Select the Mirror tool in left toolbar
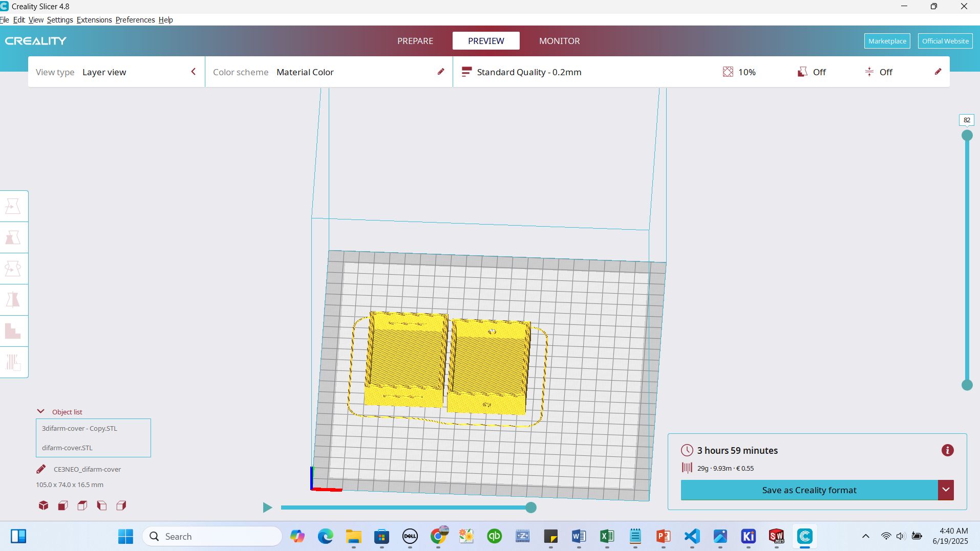The height and width of the screenshot is (551, 980). [13, 300]
